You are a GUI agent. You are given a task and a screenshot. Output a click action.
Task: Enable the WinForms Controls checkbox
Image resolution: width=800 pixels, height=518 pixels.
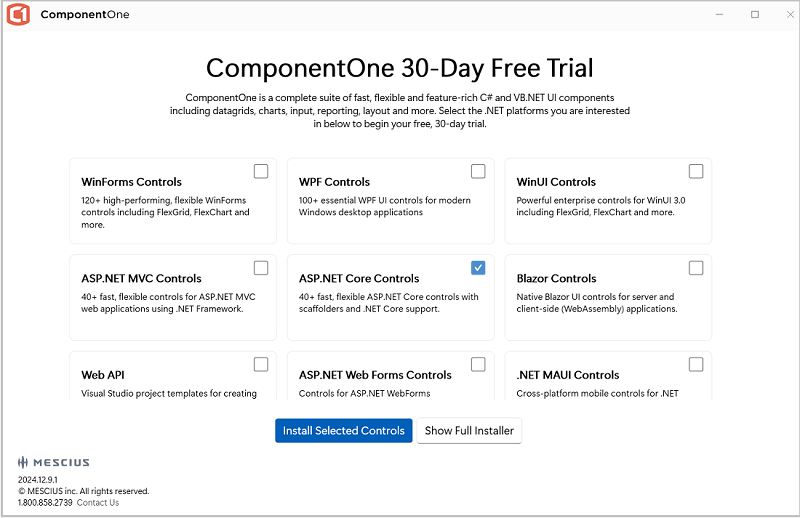pos(261,171)
